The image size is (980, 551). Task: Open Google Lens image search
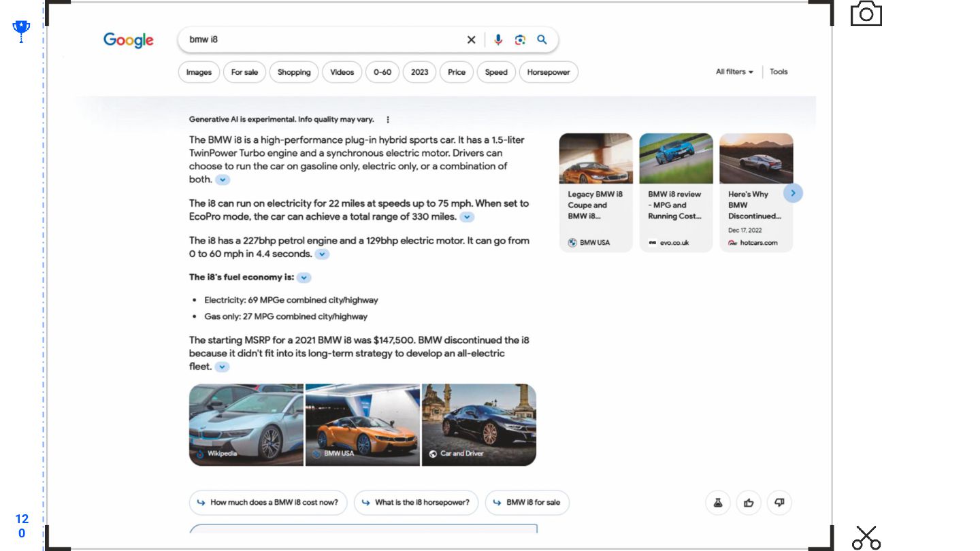tap(520, 40)
